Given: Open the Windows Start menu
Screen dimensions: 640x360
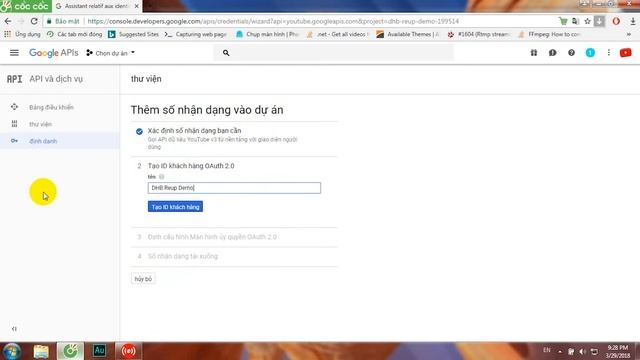Looking at the screenshot, I should [12, 351].
